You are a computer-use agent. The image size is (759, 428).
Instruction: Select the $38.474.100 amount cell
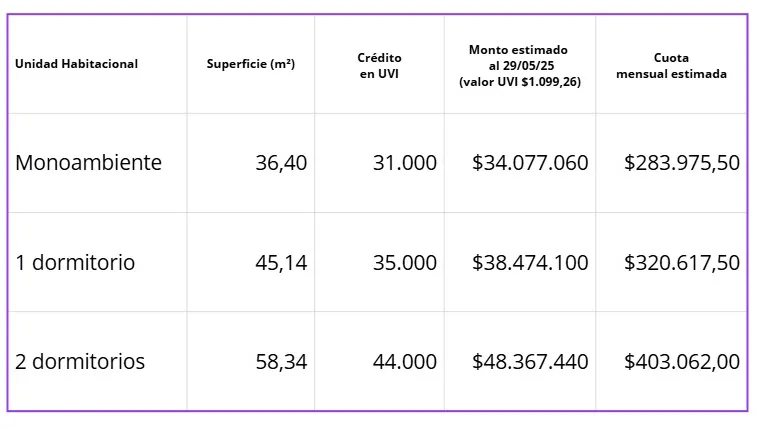coord(530,263)
